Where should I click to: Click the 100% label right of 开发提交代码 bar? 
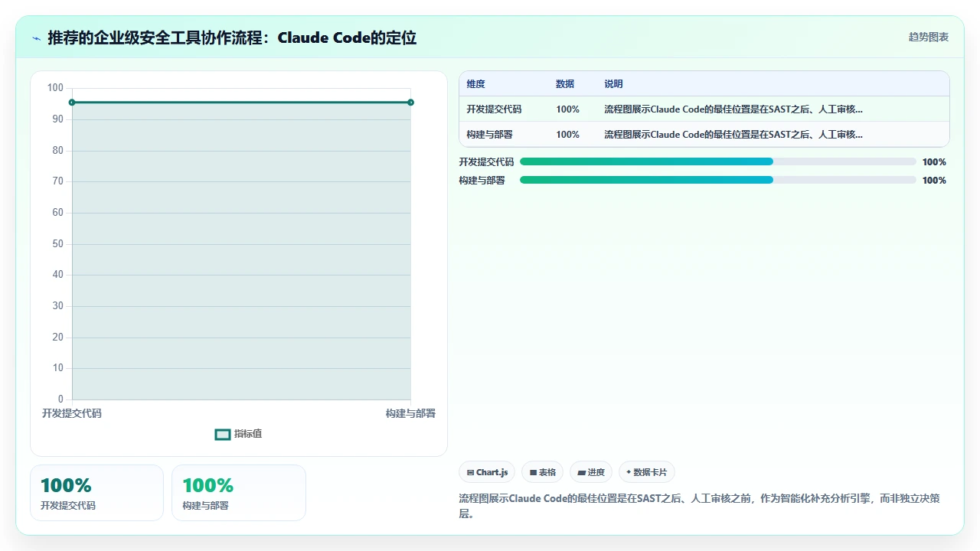[x=934, y=162]
